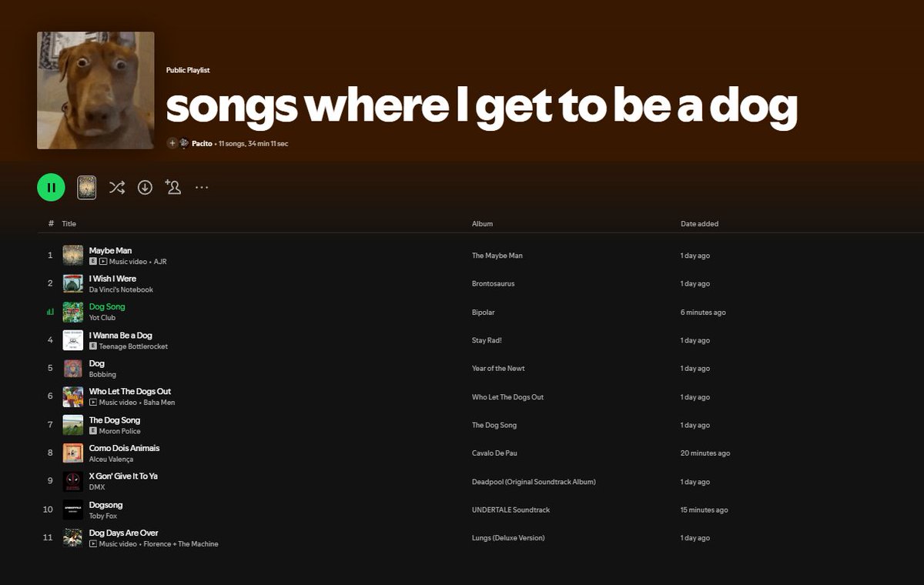Click the Date added column header
The height and width of the screenshot is (585, 924).
(699, 224)
